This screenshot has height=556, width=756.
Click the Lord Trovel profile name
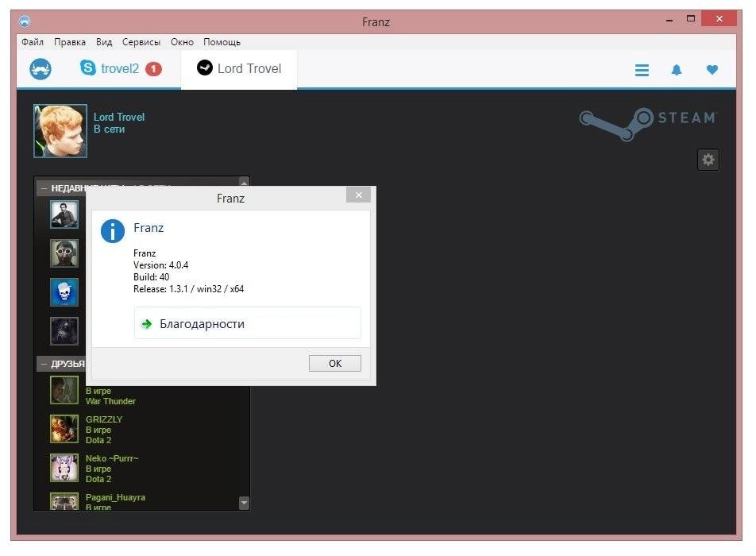(118, 118)
